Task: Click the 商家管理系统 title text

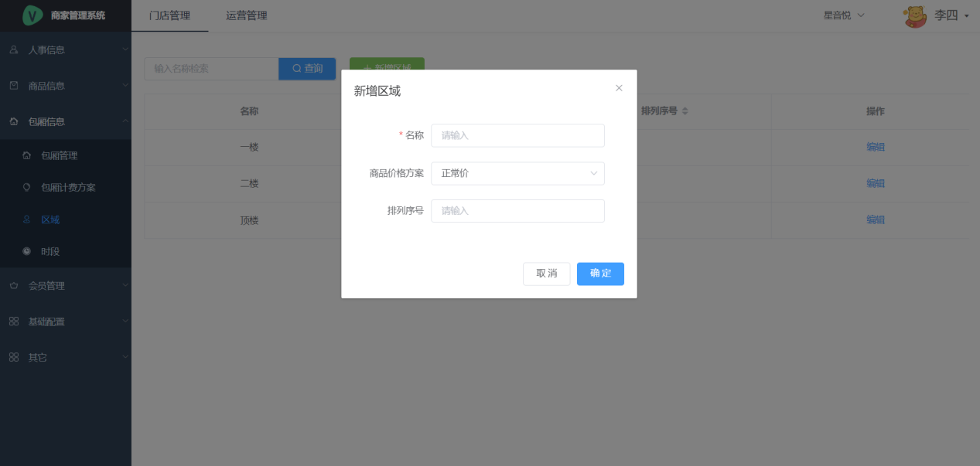Action: [x=77, y=15]
